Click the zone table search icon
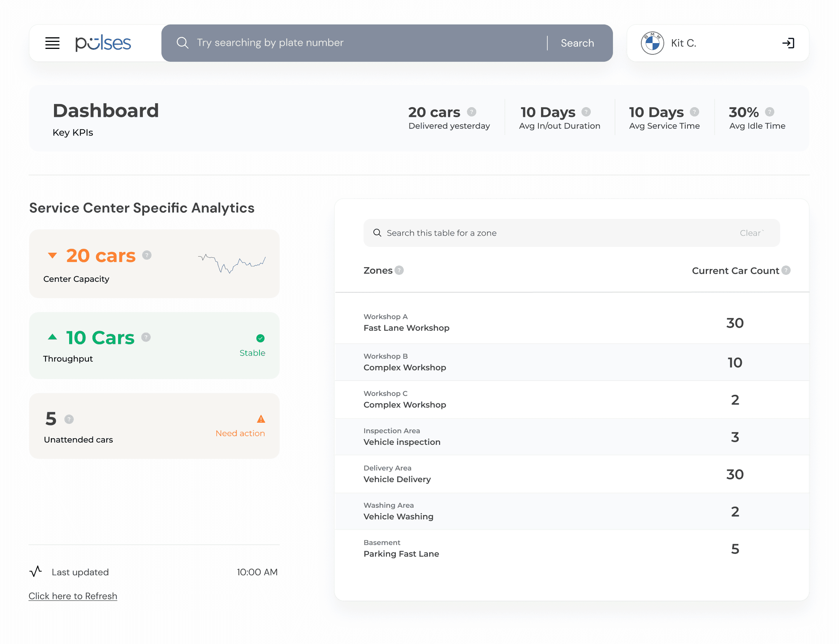The image size is (839, 644). [377, 233]
